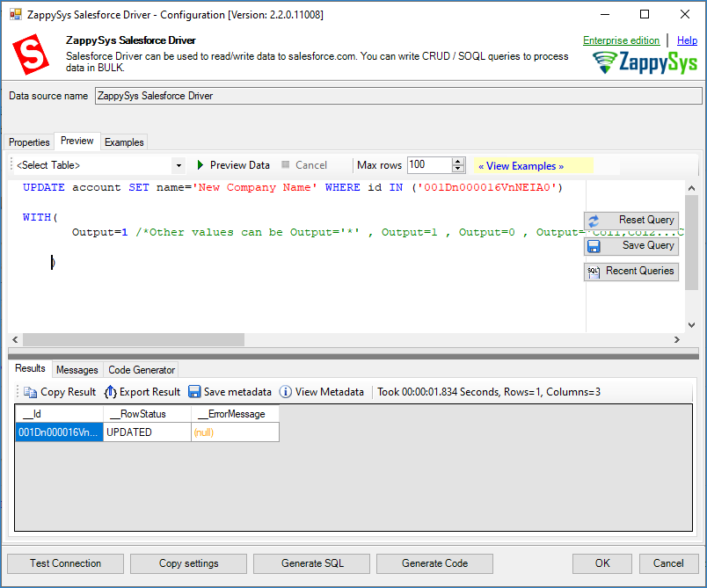This screenshot has height=588, width=707.
Task: Click the Reset Query refresh icon
Action: click(x=594, y=220)
